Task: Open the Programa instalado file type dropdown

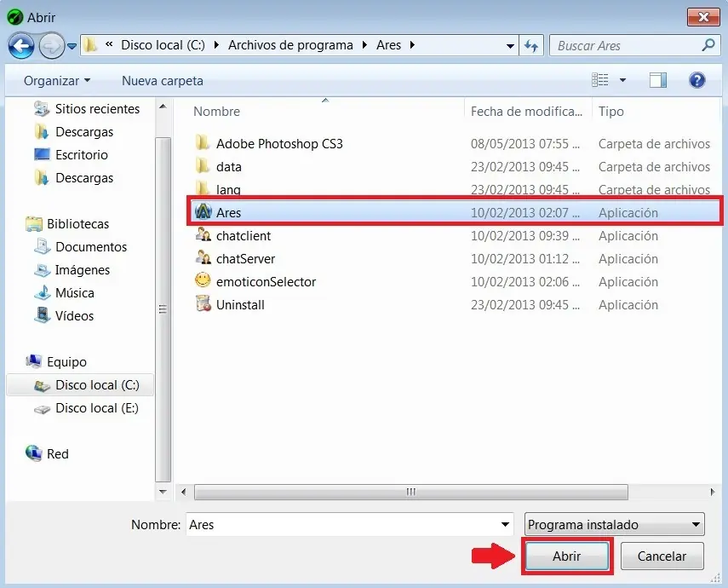Action: pyautogui.click(x=614, y=525)
